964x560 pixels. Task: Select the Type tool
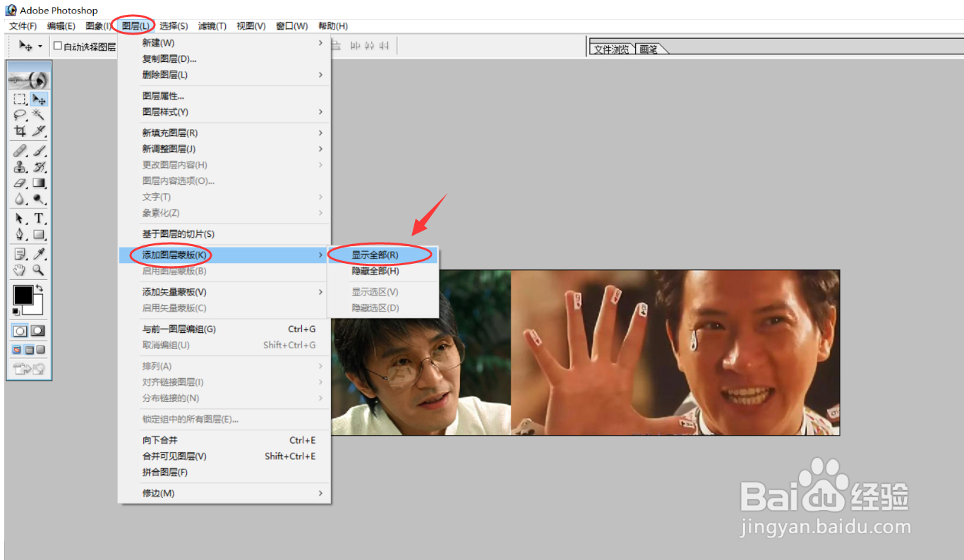tap(40, 219)
